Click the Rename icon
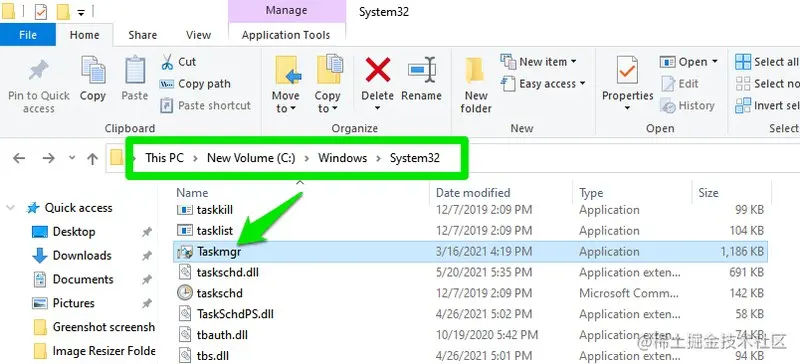 [421, 70]
